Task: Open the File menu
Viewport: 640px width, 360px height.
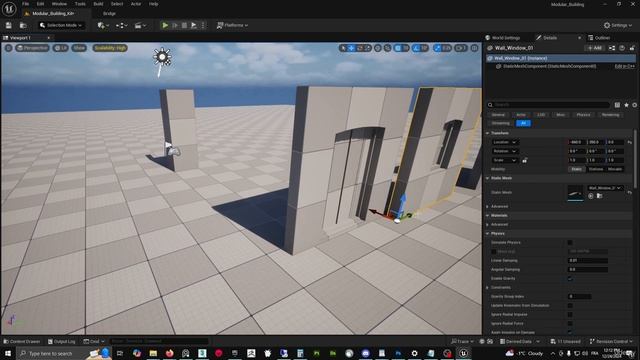Action: click(26, 4)
